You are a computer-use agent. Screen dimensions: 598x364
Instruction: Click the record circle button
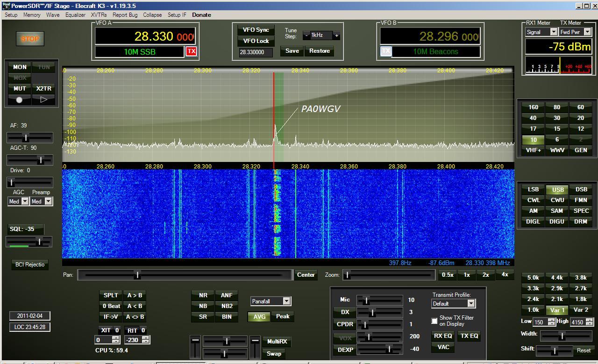[x=19, y=99]
